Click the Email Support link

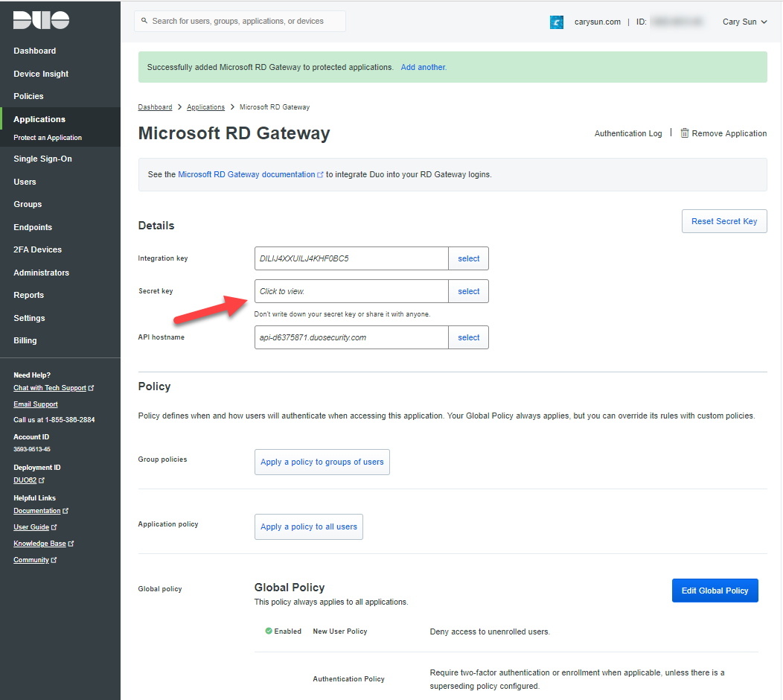(36, 404)
